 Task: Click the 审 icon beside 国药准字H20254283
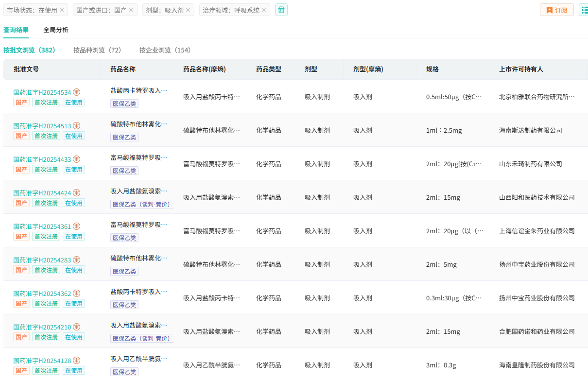coord(77,260)
